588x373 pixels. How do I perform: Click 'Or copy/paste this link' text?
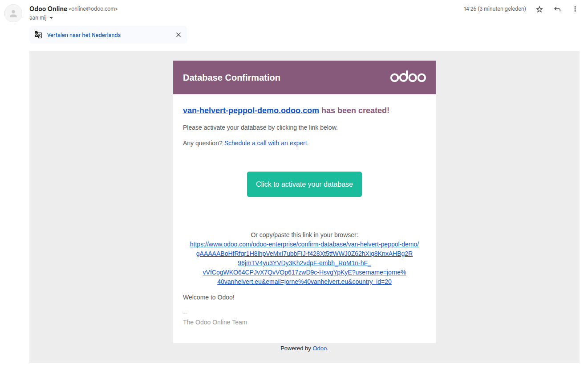tap(304, 235)
